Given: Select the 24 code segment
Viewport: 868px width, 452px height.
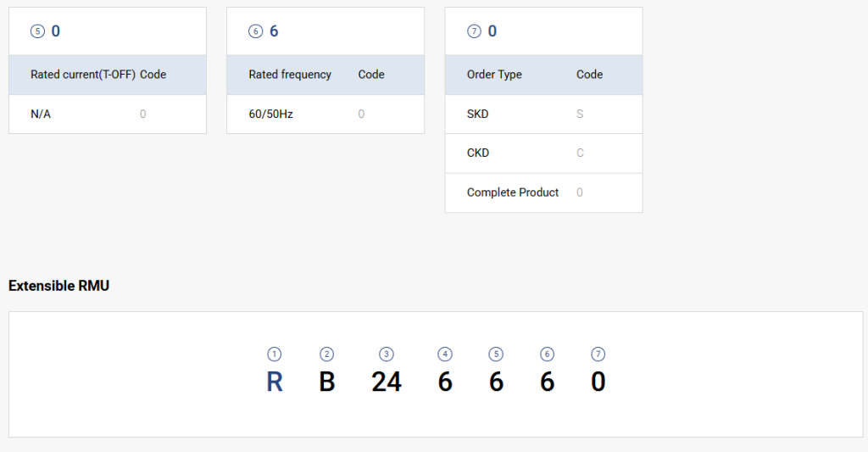Looking at the screenshot, I should click(387, 382).
